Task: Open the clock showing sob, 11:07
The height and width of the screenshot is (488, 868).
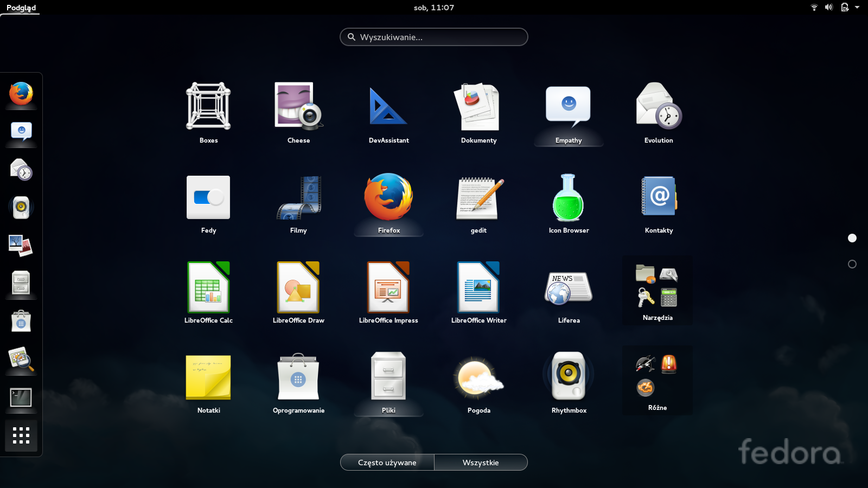Action: coord(434,8)
